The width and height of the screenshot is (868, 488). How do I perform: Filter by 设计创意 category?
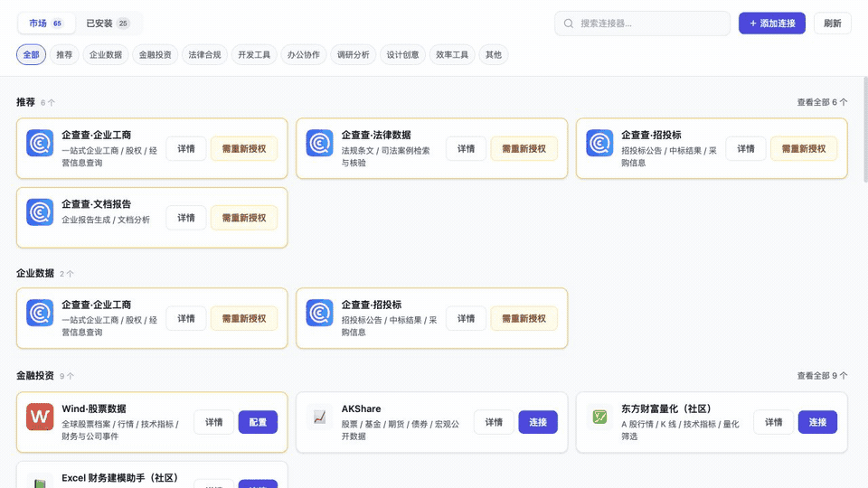pos(402,55)
